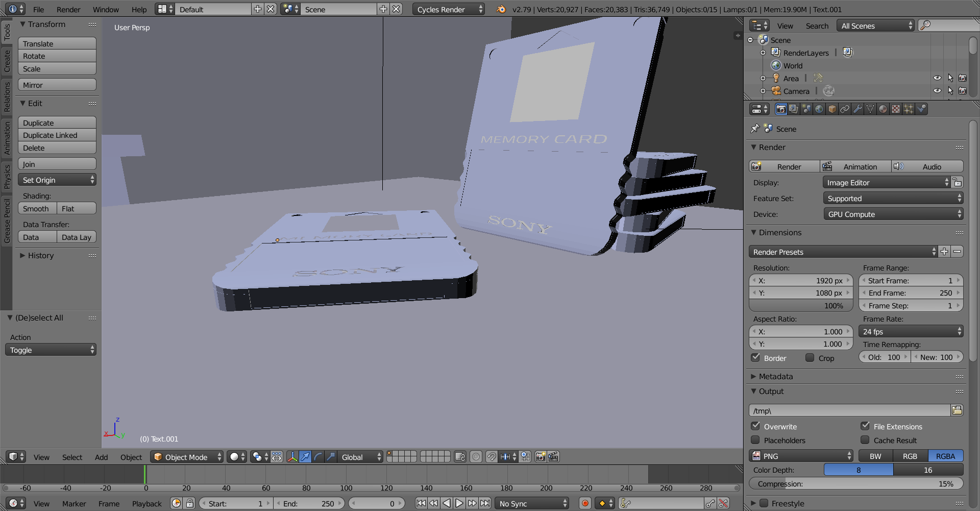Open the PNG file format dropdown
Viewport: 980px width, 511px height.
coord(801,456)
